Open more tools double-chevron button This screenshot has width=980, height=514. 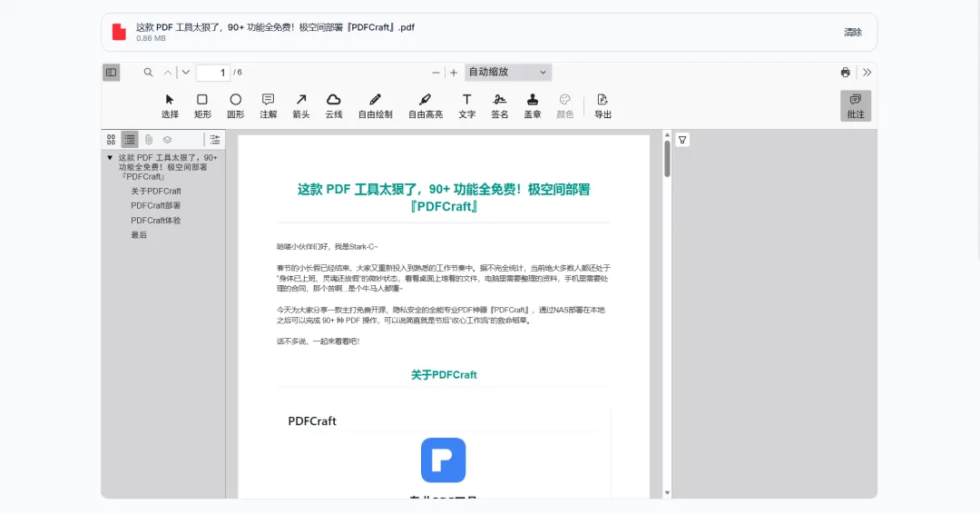tap(867, 73)
